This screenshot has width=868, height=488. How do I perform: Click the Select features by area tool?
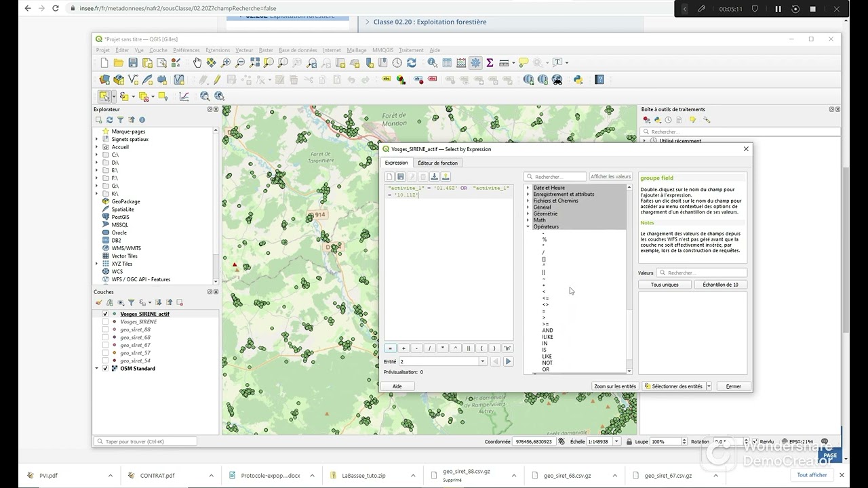104,96
